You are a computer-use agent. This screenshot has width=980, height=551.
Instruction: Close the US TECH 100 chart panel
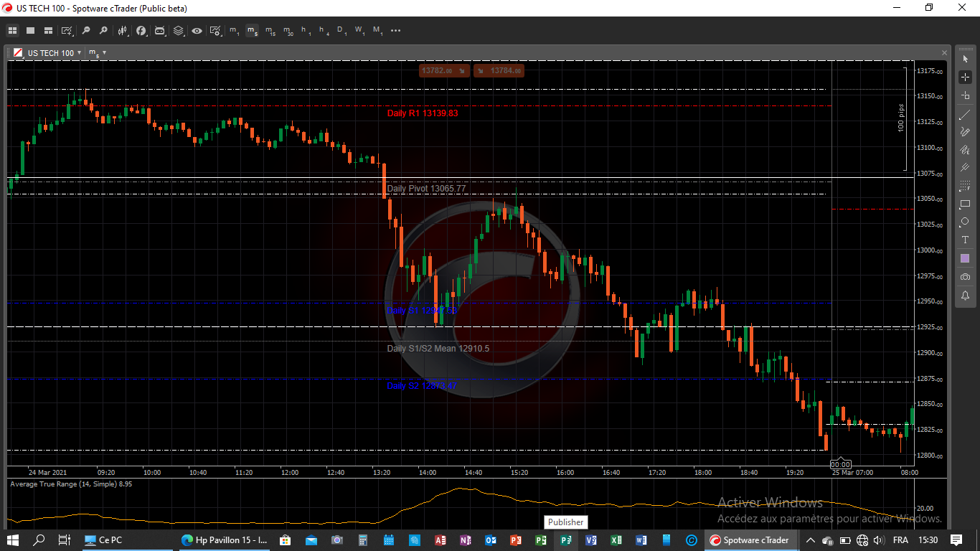(944, 53)
